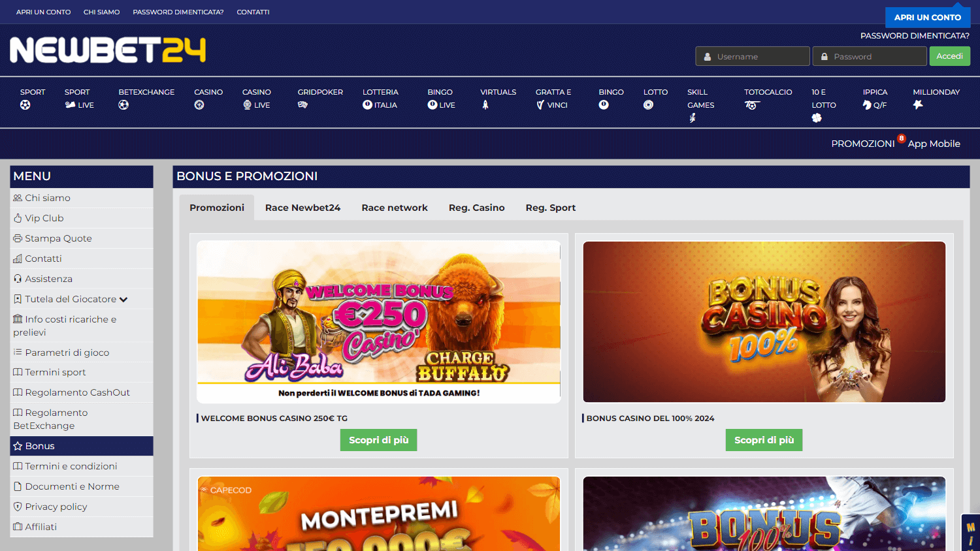This screenshot has height=551, width=980.
Task: Open Contatti in the side menu
Action: (x=82, y=259)
